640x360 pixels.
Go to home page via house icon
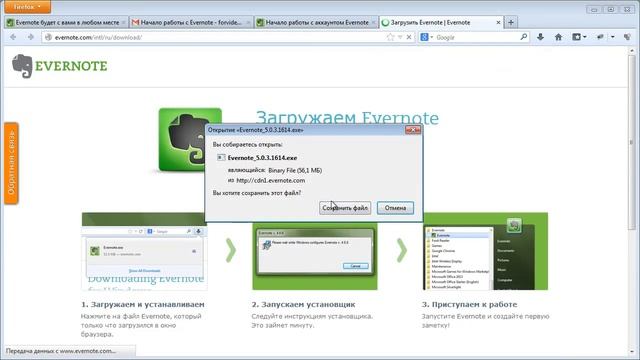(x=558, y=37)
